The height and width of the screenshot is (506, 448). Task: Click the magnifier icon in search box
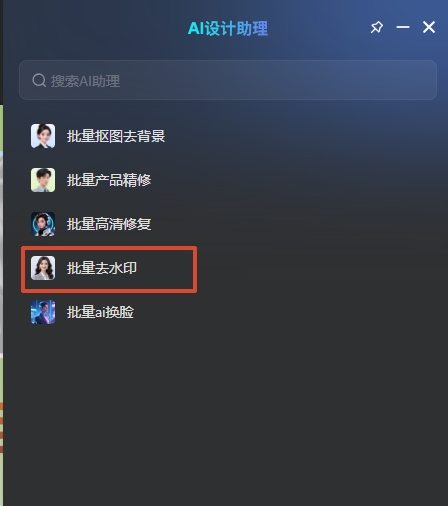pos(39,80)
